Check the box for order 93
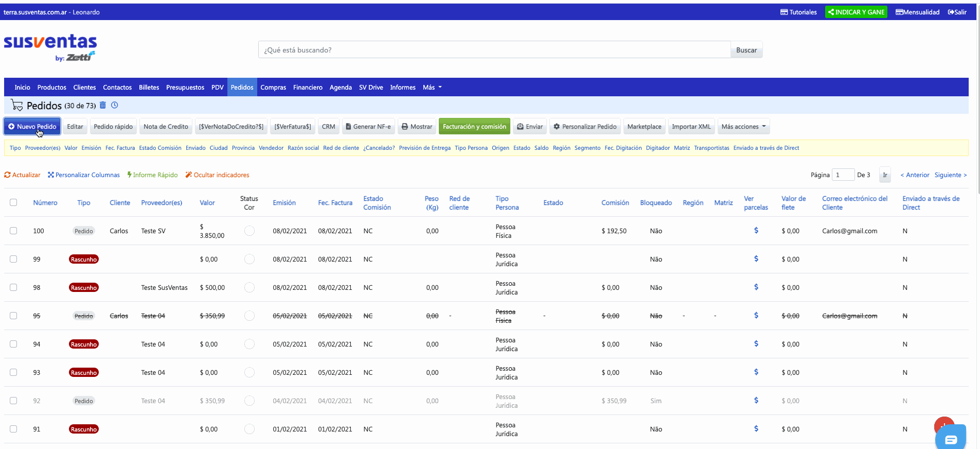This screenshot has height=449, width=980. tap(13, 372)
